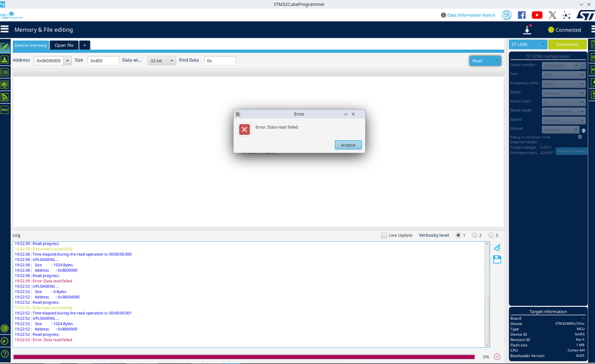This screenshot has width=595, height=364.
Task: Click the Find Data input field
Action: point(220,61)
